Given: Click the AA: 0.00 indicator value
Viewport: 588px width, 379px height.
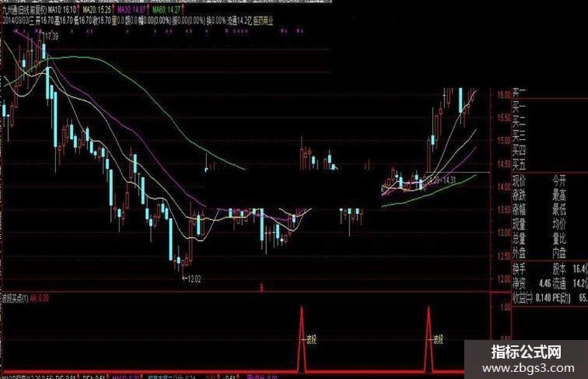Looking at the screenshot, I should click(x=39, y=299).
